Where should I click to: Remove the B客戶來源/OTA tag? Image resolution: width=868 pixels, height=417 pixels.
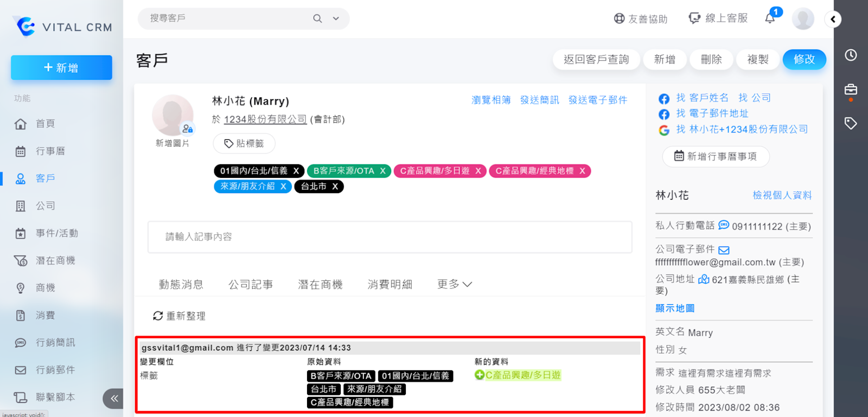(382, 171)
